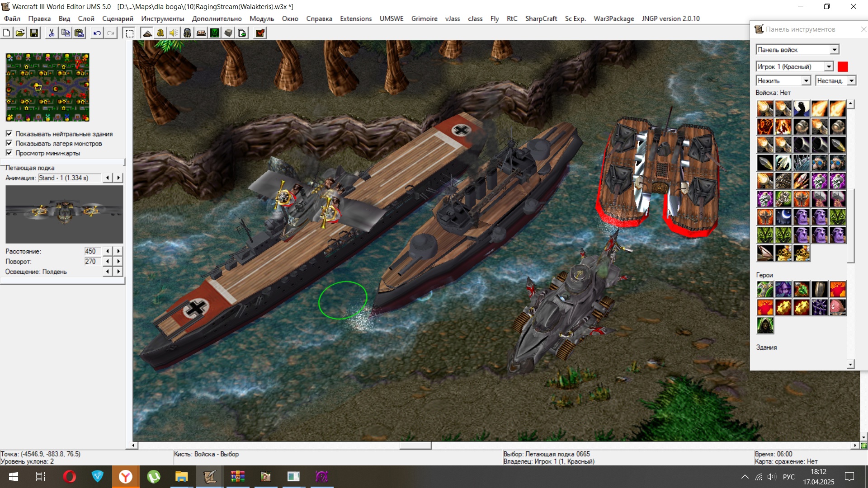Click the red player color swatch
868x488 pixels.
point(843,66)
